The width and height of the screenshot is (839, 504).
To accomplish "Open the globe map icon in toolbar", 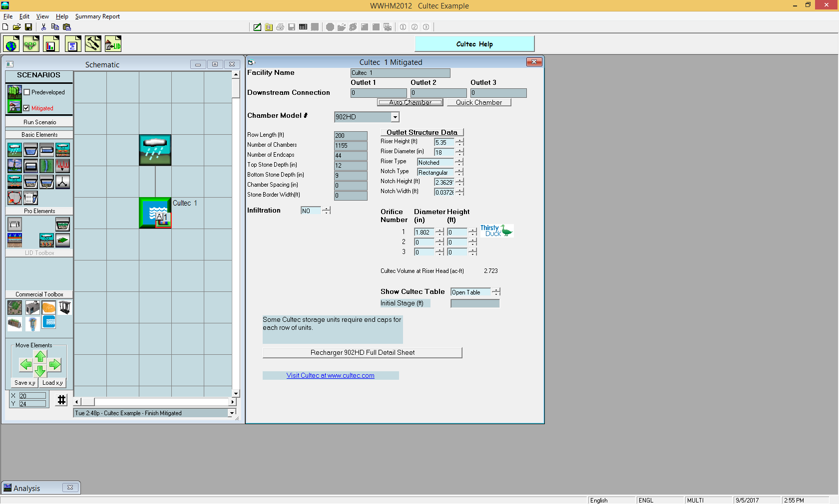I will (x=11, y=44).
